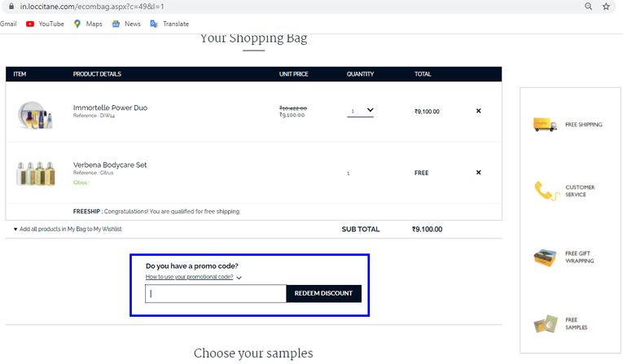
Task: Click the Immortelle Power Duo product thumbnail
Action: 35,115
